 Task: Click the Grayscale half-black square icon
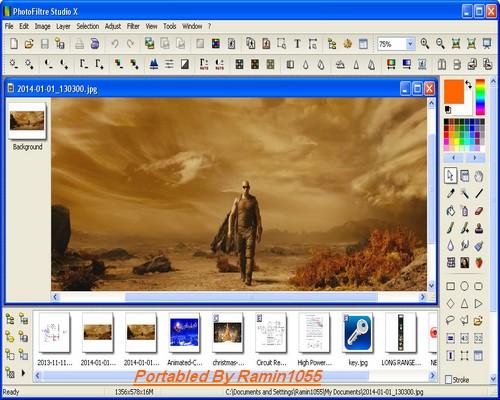click(185, 64)
